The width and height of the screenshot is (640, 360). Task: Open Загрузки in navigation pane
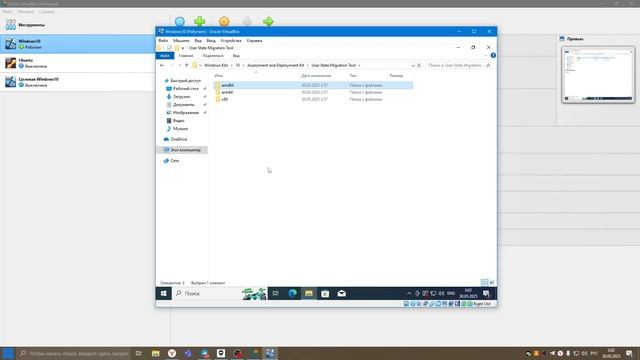(x=182, y=97)
